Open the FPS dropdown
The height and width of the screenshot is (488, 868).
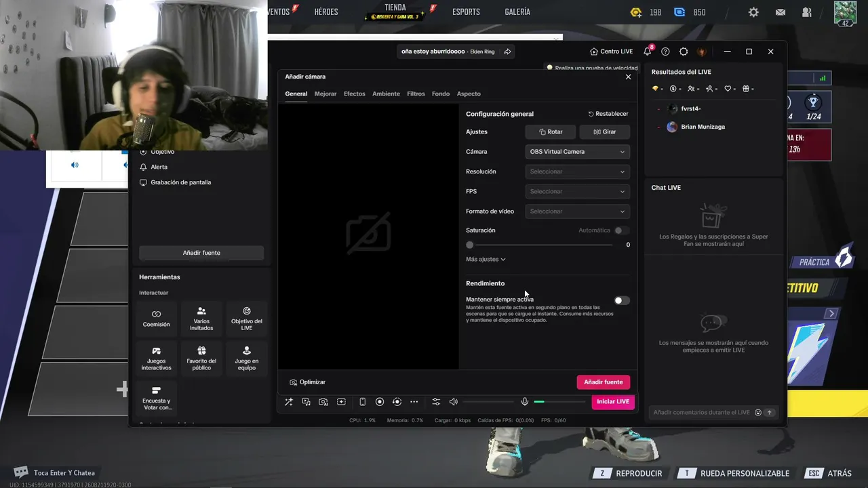click(x=578, y=191)
